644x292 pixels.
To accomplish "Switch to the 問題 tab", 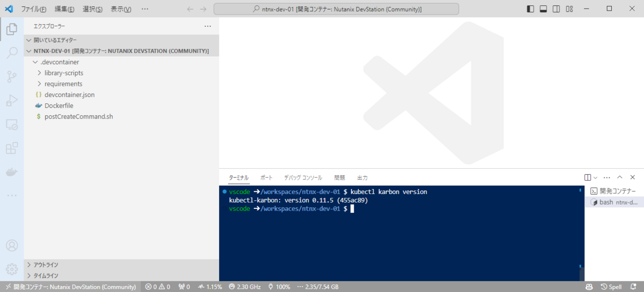I will 340,177.
